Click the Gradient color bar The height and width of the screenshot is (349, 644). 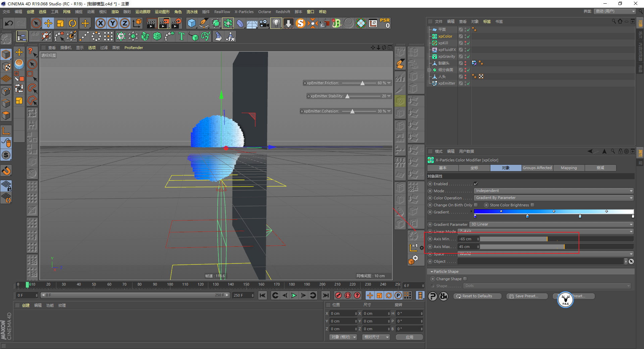click(554, 211)
